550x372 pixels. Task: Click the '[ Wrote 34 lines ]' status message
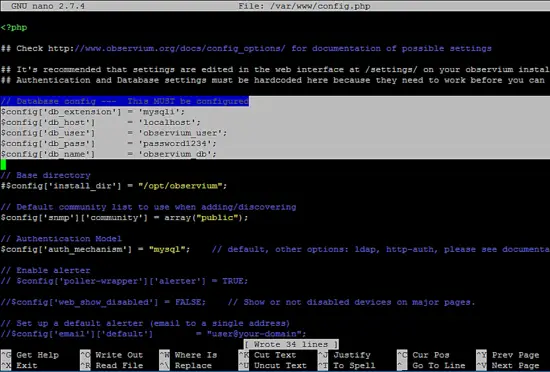[291, 344]
